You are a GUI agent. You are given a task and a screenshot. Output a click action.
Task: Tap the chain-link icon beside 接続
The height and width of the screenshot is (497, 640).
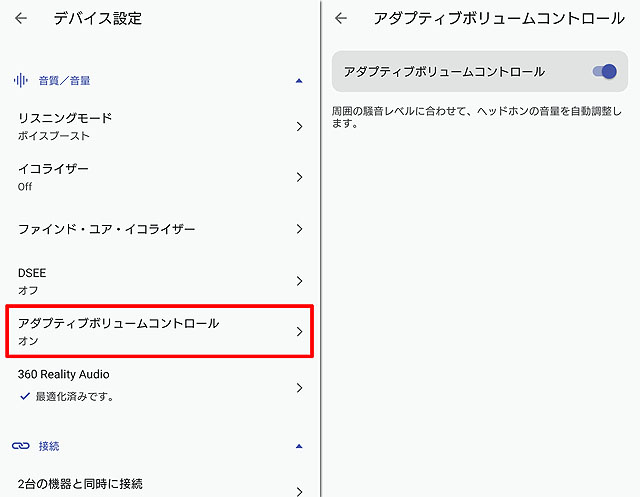(20, 445)
